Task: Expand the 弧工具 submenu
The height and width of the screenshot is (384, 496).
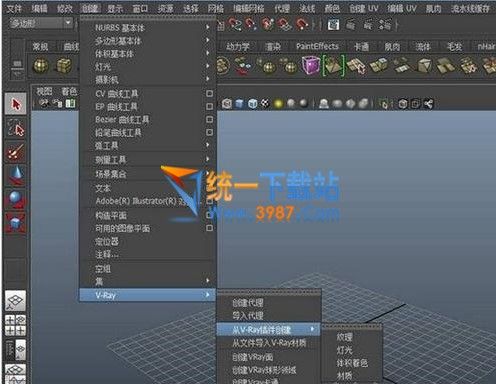Action: (148, 145)
